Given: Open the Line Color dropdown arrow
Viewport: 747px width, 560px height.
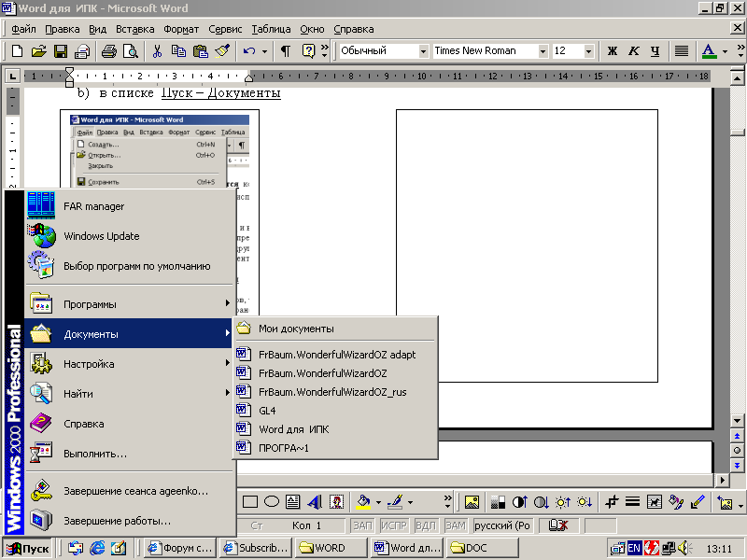Looking at the screenshot, I should point(410,502).
